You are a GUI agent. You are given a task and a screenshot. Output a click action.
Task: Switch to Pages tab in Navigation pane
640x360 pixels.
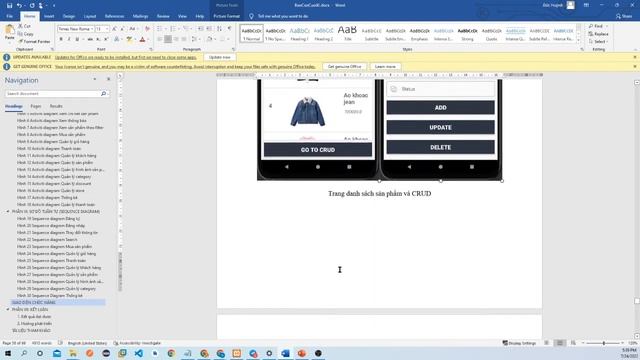pyautogui.click(x=36, y=106)
